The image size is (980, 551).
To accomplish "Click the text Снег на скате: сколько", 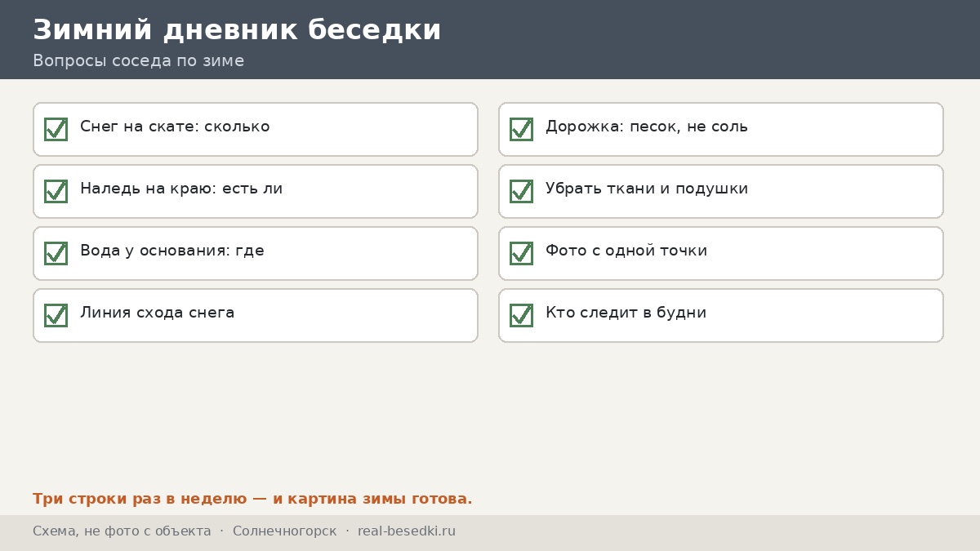I will (x=175, y=127).
